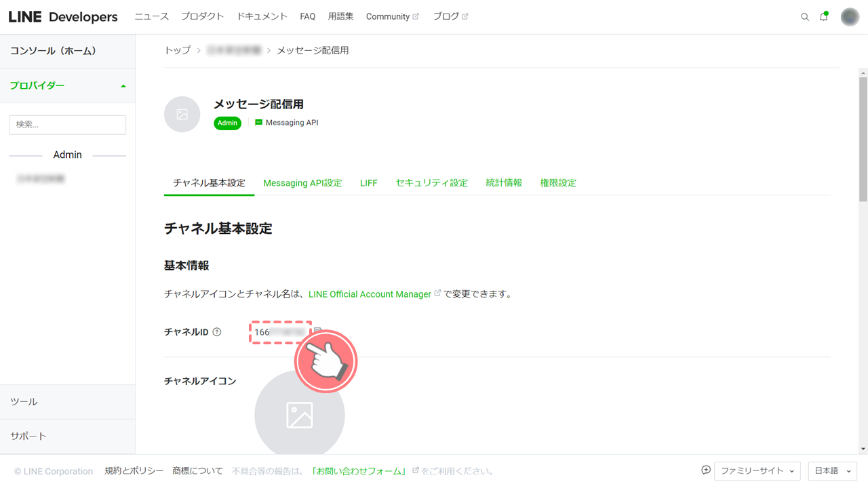868x488 pixels.
Task: Click the © LINE Corporation footer text
Action: (54, 471)
